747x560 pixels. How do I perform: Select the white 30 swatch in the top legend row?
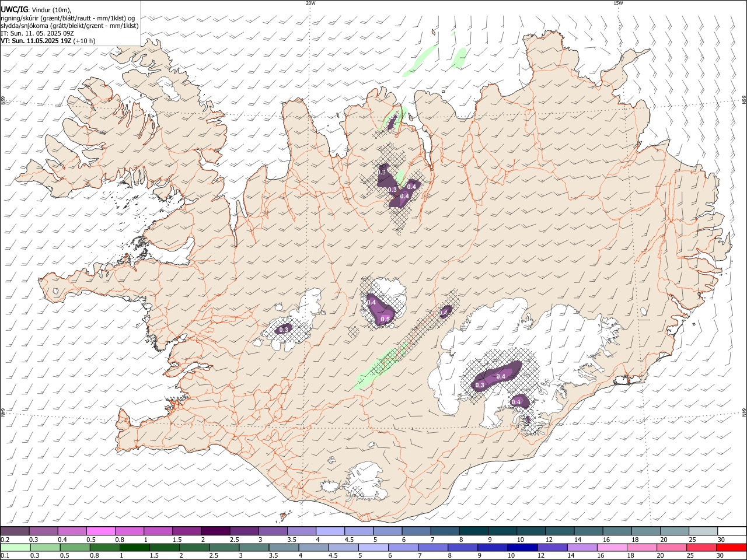(731, 531)
